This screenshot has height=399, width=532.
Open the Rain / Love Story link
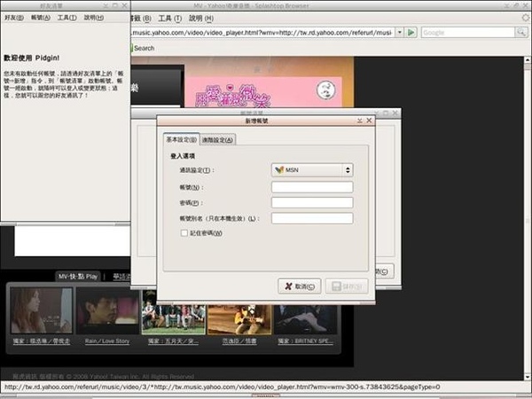coord(107,341)
